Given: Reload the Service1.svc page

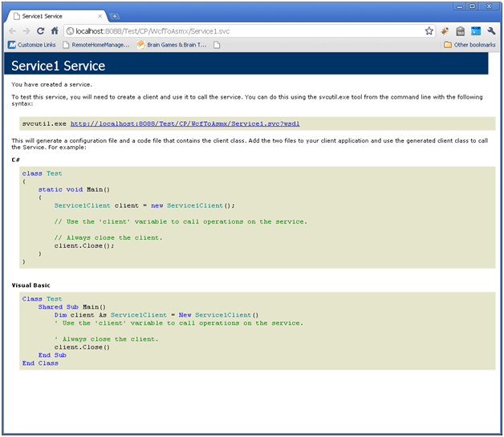Looking at the screenshot, I should 40,31.
